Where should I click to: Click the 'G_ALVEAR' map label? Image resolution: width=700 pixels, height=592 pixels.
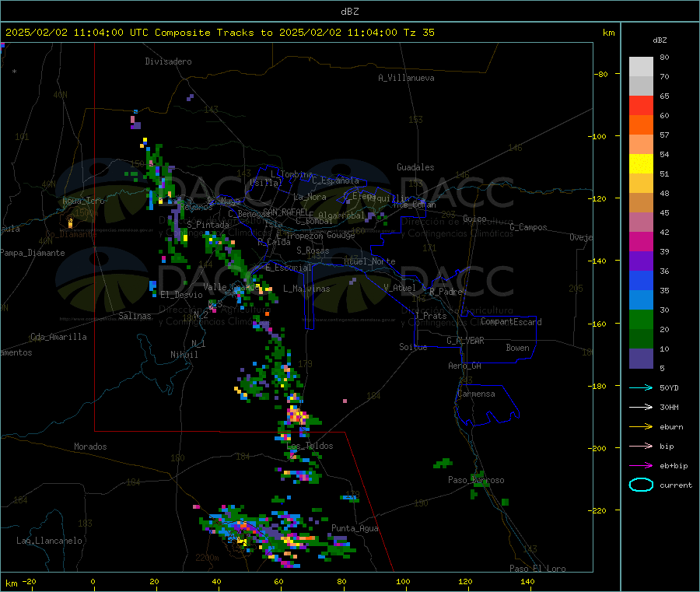coord(465,341)
